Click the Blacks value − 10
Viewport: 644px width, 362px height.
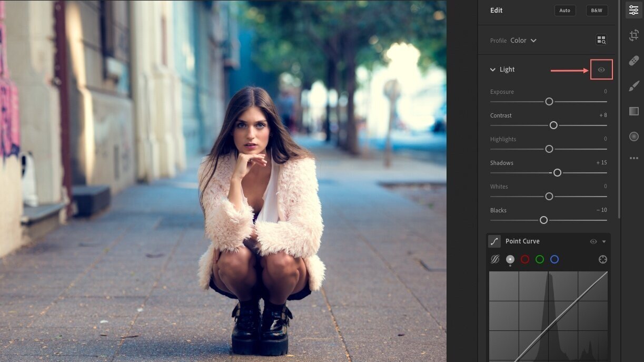(601, 210)
